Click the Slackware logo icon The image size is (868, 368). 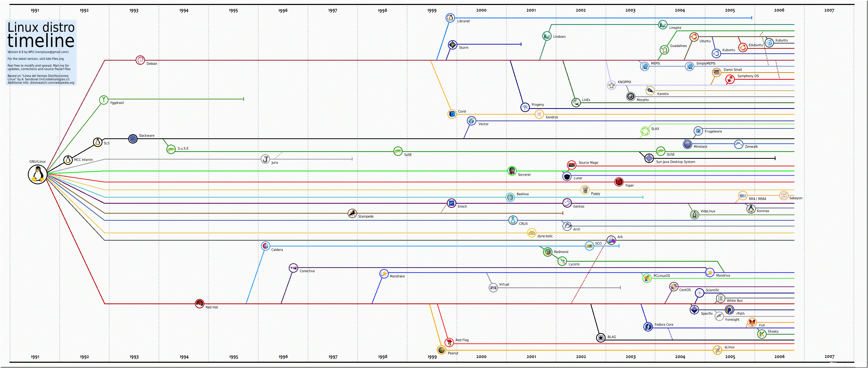point(133,138)
